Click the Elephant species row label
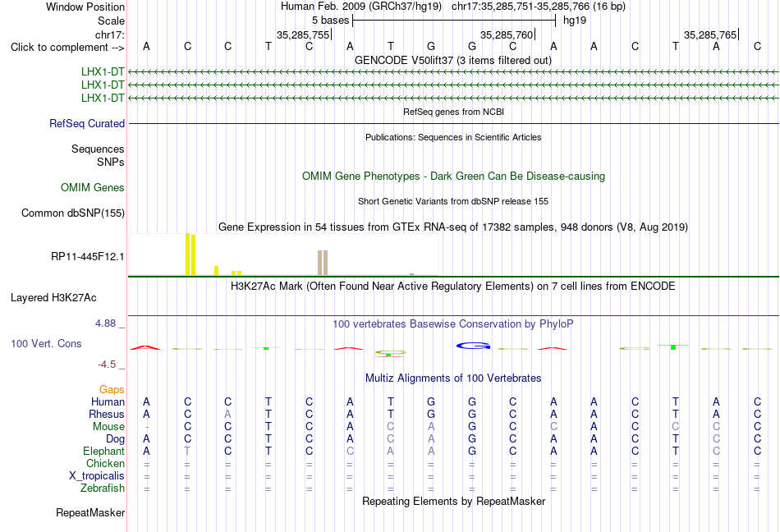The height and width of the screenshot is (532, 780). click(x=103, y=451)
